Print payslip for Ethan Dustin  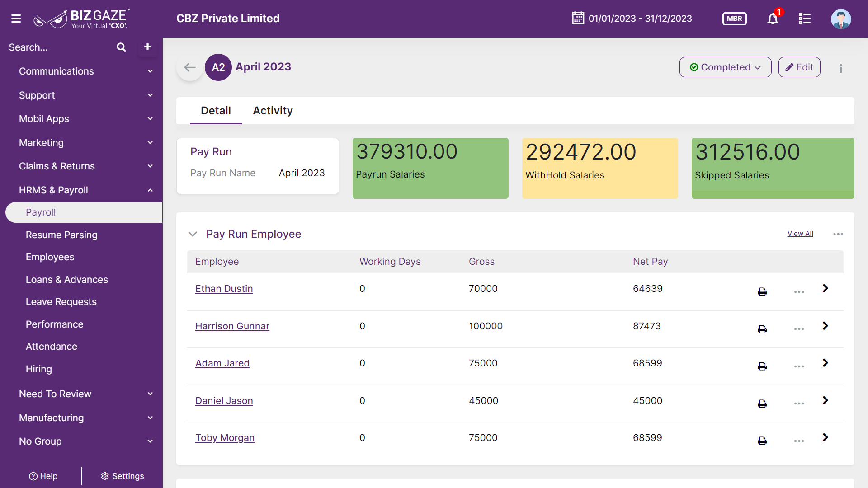coord(762,292)
